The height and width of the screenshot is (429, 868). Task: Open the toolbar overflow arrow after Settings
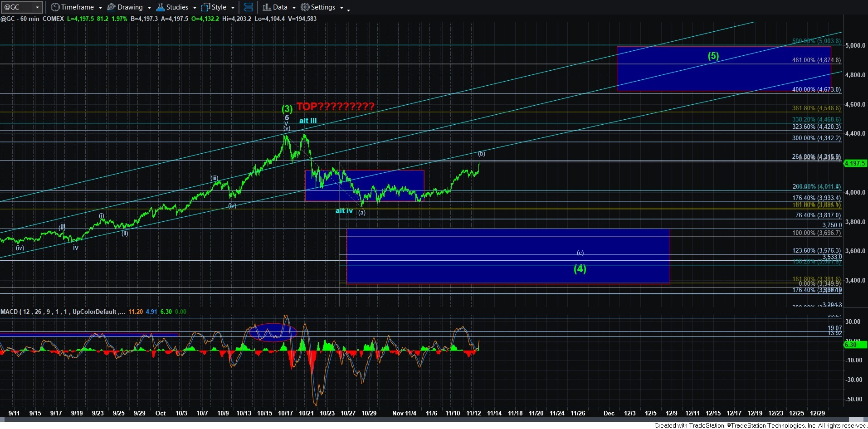coord(348,10)
